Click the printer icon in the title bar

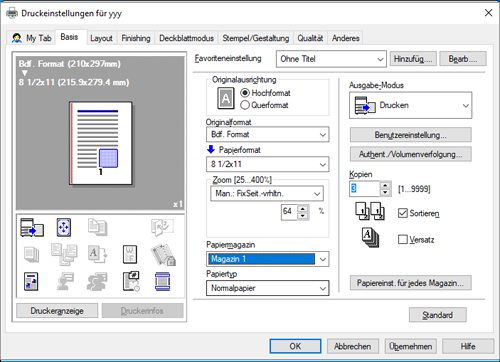coord(12,13)
